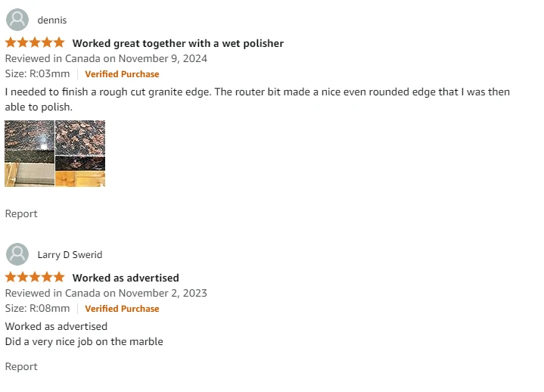Open dennis's profile avatar icon
This screenshot has height=392, width=544.
(17, 20)
